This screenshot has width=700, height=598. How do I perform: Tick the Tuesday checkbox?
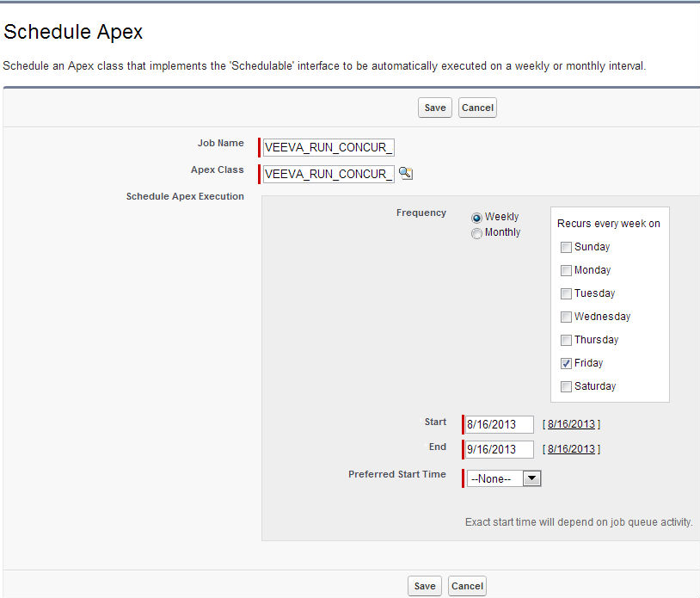566,294
